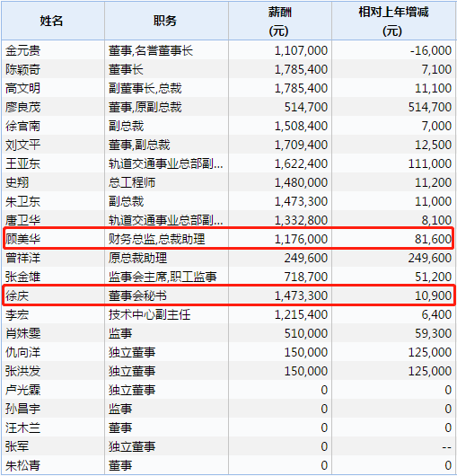Viewport: 457px width, 476px height.
Task: Select the name 金元贵
Action: coord(22,50)
